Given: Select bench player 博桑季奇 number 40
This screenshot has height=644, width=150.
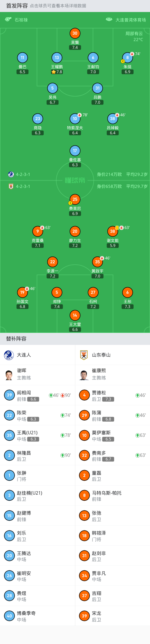Looking at the screenshot, I should click(37, 616).
